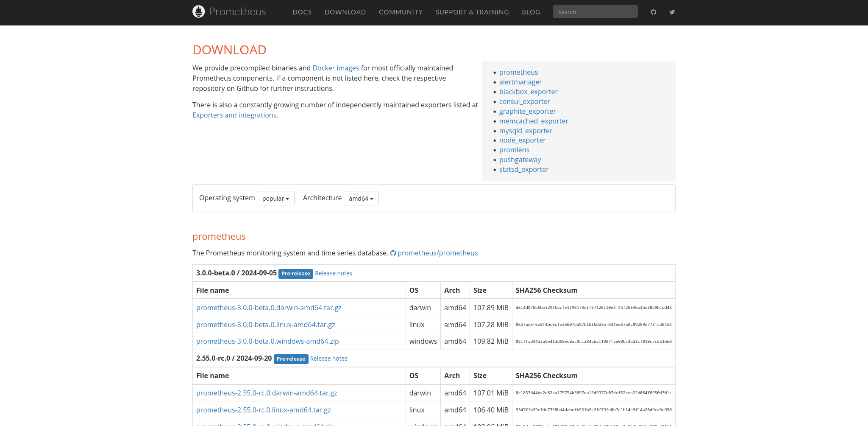Open the SUPPORT & TRAINING page
The height and width of the screenshot is (426, 868).
tap(472, 12)
